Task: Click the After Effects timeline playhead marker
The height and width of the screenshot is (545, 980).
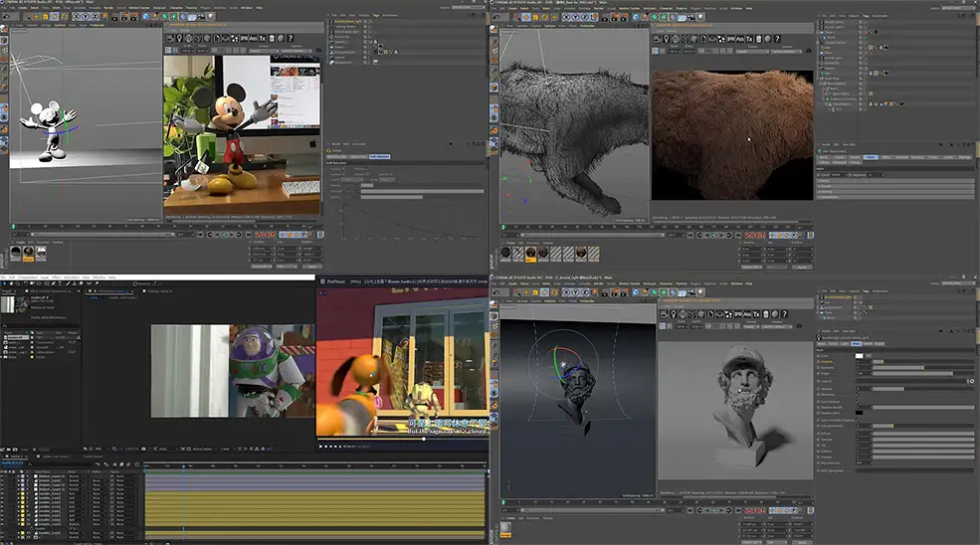Action: click(x=184, y=466)
